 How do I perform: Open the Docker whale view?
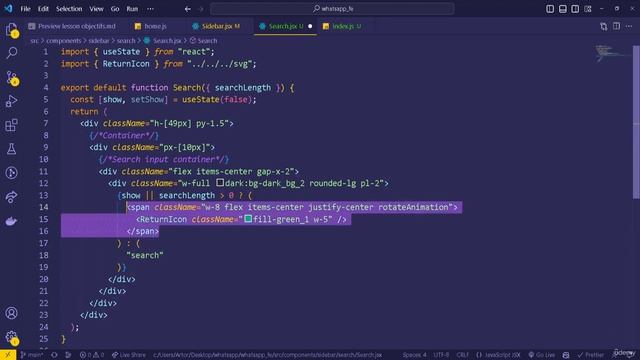click(11, 221)
